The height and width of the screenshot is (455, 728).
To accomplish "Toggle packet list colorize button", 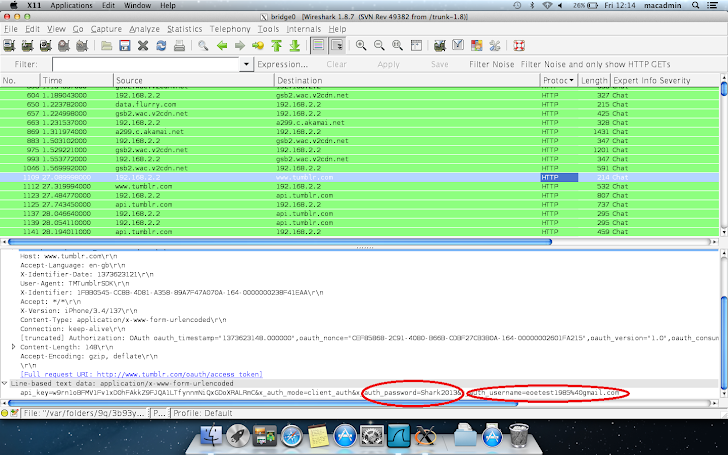I will 316,46.
